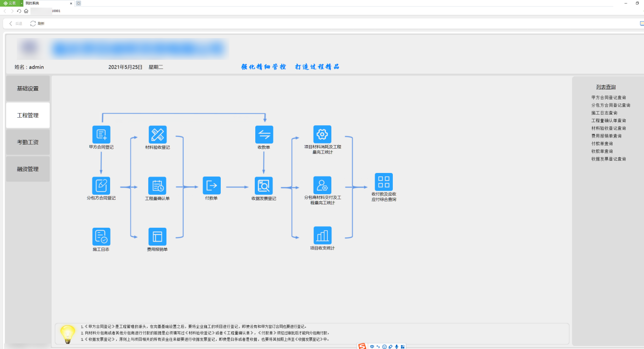Open 材料验收登记 icon
Viewport: 644px width, 349px height.
pos(157,134)
